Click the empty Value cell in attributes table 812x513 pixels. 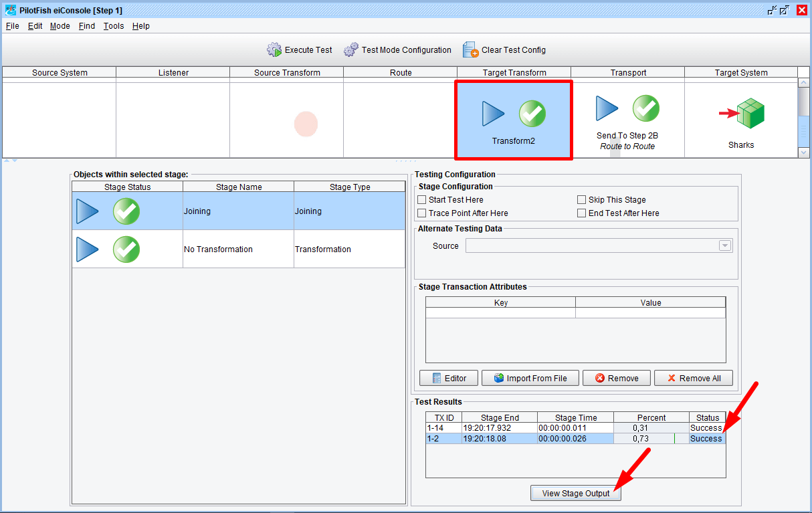pyautogui.click(x=651, y=313)
